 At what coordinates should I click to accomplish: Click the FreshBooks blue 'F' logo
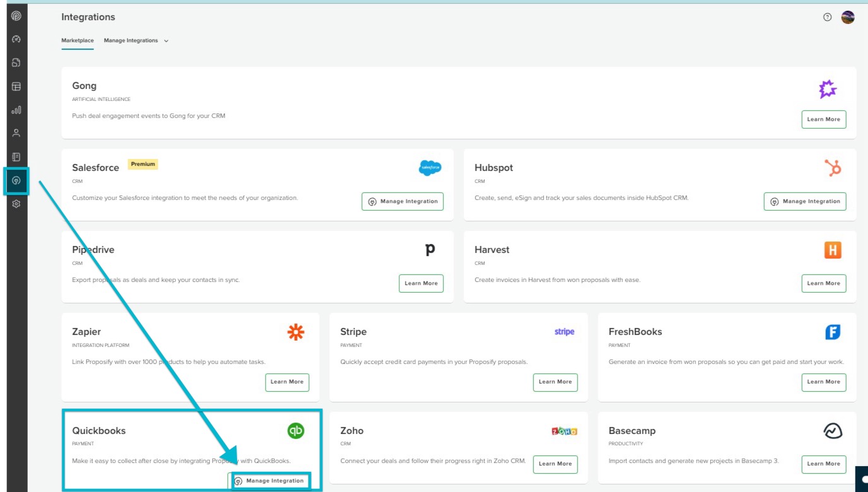pos(833,332)
